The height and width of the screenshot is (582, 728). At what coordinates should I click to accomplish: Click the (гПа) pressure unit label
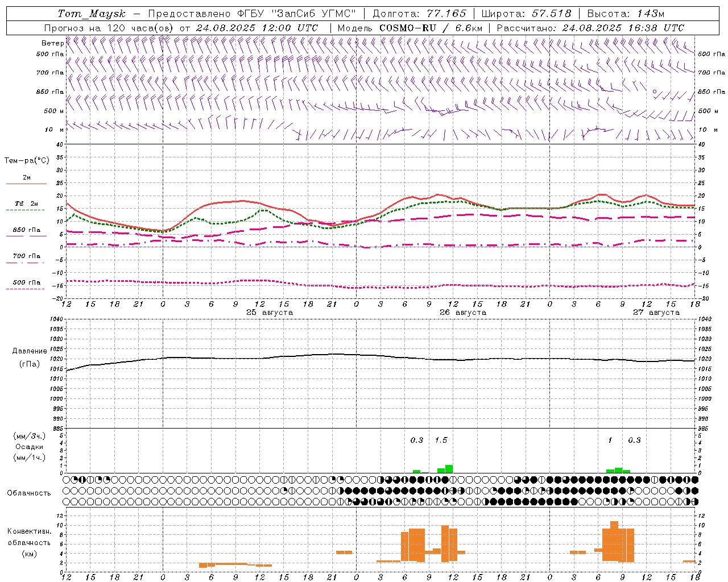[30, 364]
